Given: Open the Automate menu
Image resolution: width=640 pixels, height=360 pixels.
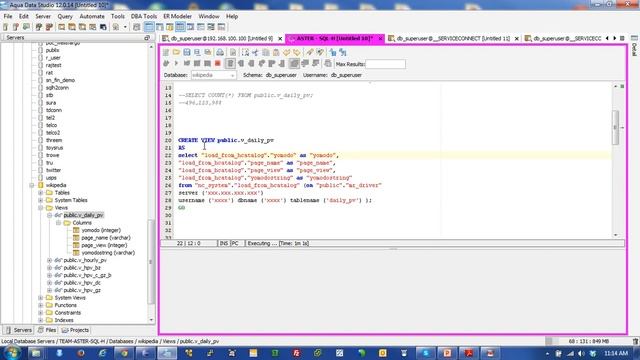Looking at the screenshot, I should [92, 16].
